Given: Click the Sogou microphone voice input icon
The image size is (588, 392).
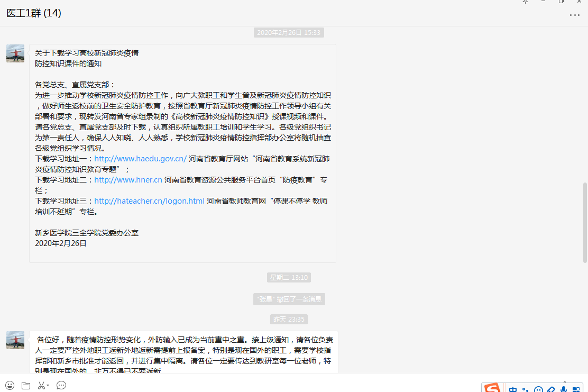Looking at the screenshot, I should 564,389.
